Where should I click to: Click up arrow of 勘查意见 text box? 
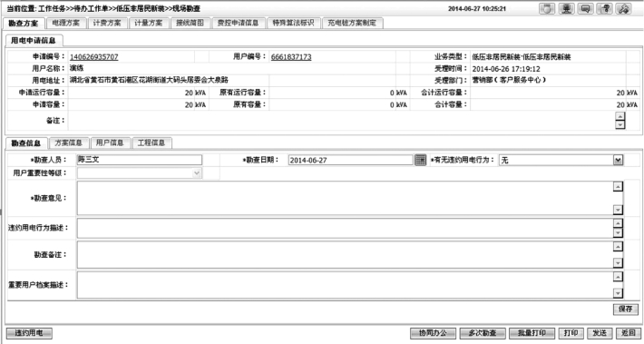coord(618,187)
